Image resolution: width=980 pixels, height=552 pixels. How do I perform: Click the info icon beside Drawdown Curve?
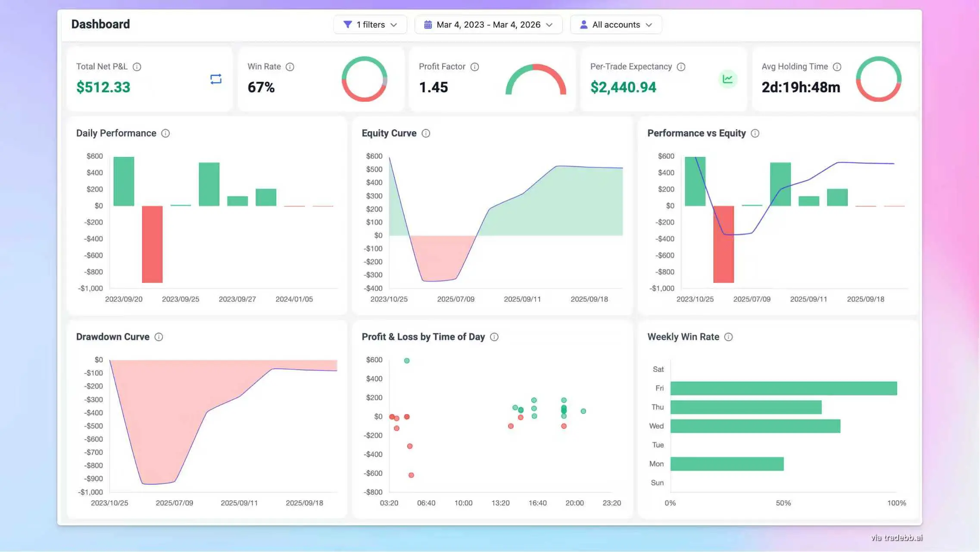[x=159, y=337]
